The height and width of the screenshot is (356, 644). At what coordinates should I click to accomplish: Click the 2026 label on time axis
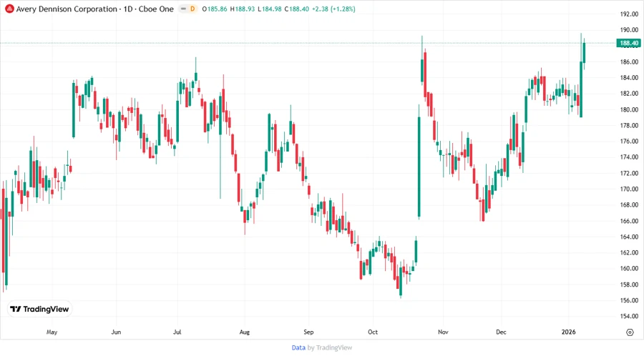568,332
